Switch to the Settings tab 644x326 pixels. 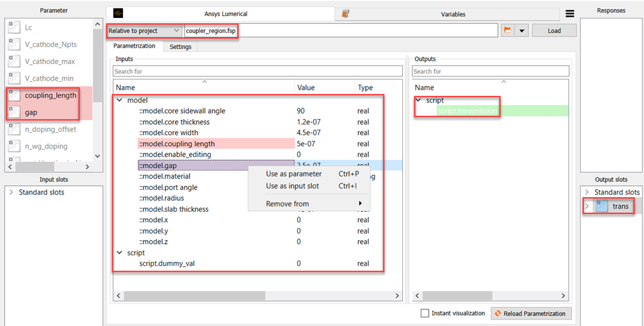pyautogui.click(x=180, y=47)
